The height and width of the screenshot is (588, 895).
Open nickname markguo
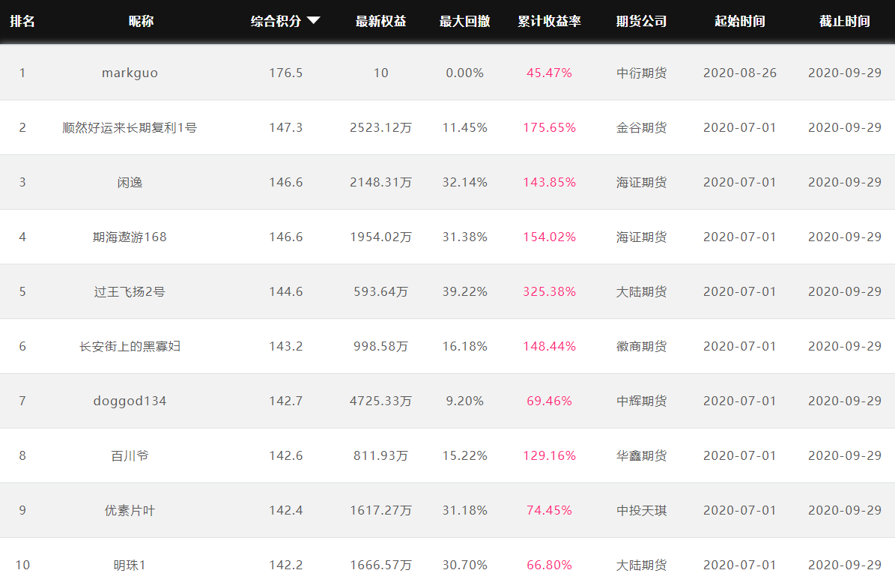tap(130, 73)
